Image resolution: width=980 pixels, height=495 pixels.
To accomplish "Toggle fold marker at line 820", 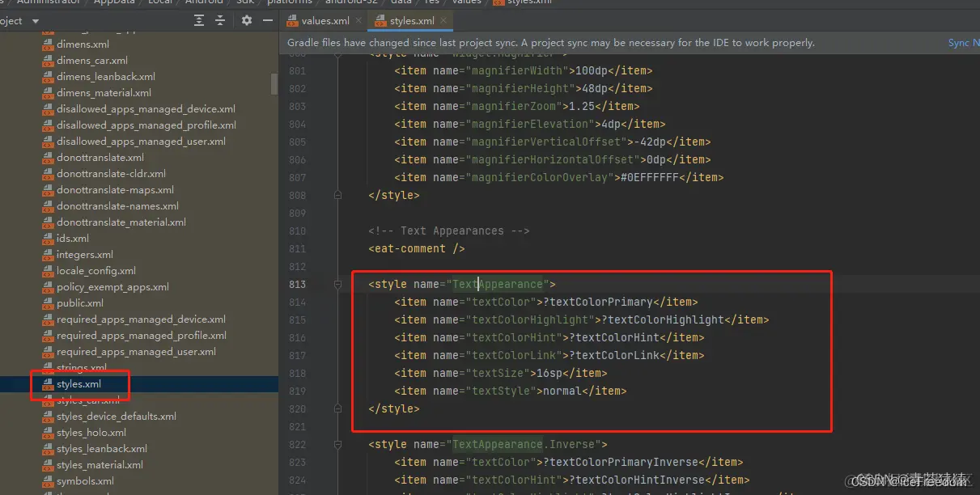I will coord(337,408).
